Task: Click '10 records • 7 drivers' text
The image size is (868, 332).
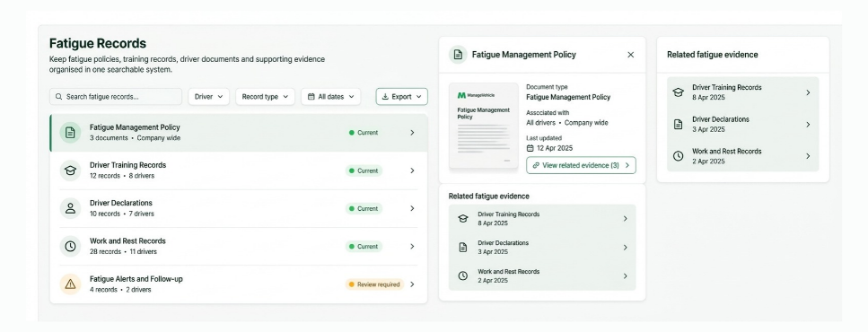Action: [x=122, y=214]
